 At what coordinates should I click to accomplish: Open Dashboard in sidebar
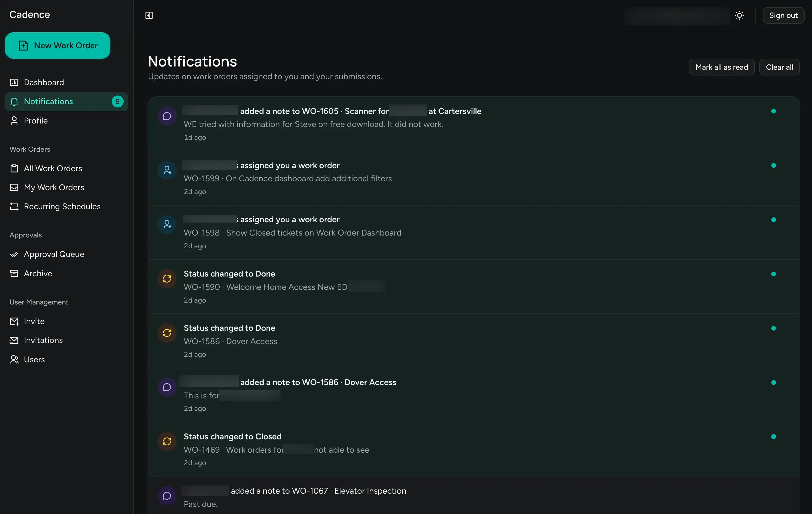(x=66, y=82)
